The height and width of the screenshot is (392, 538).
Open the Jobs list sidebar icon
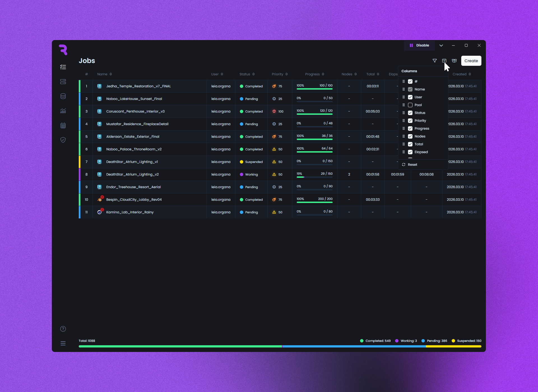tap(63, 67)
